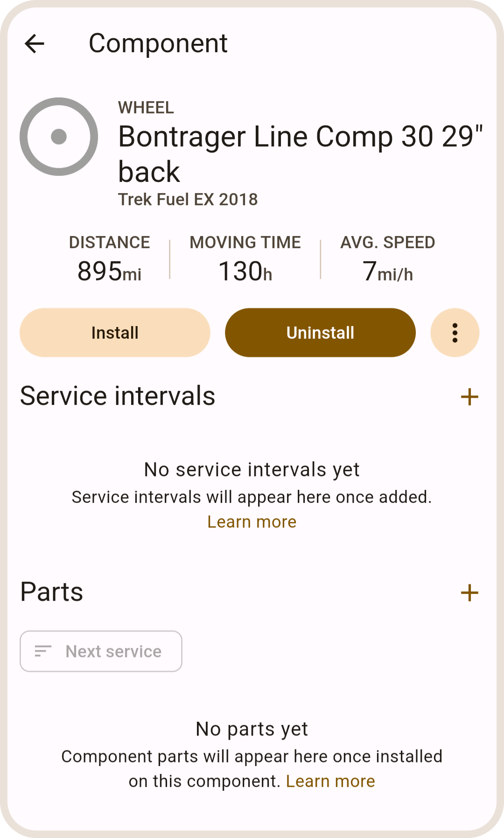The image size is (504, 838).
Task: Click the Service intervals section heading
Action: pyautogui.click(x=118, y=396)
